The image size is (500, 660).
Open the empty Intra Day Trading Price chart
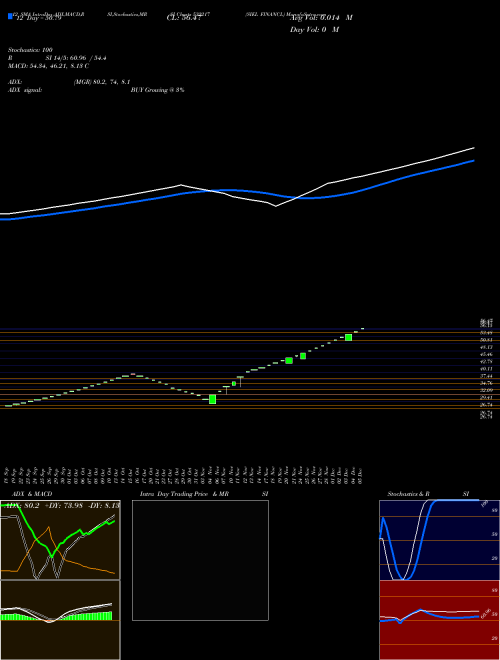click(200, 560)
